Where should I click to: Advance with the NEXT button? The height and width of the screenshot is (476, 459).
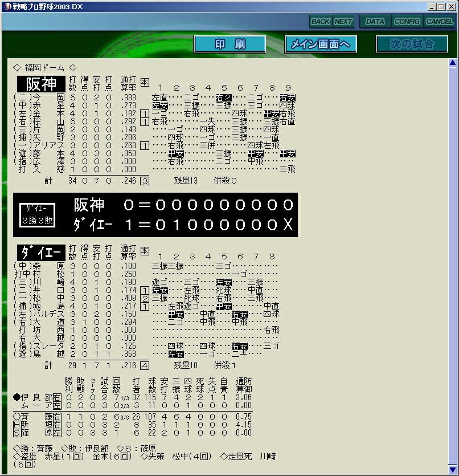click(343, 22)
